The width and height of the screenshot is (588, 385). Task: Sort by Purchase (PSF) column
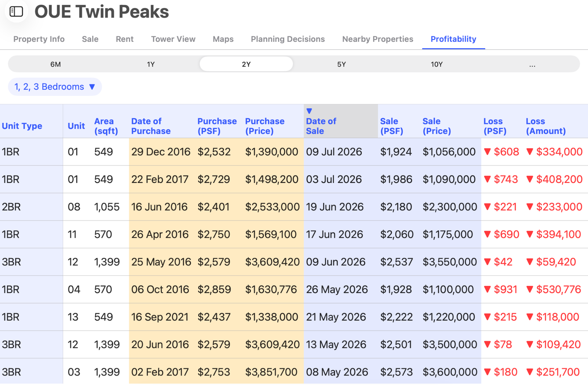[217, 126]
